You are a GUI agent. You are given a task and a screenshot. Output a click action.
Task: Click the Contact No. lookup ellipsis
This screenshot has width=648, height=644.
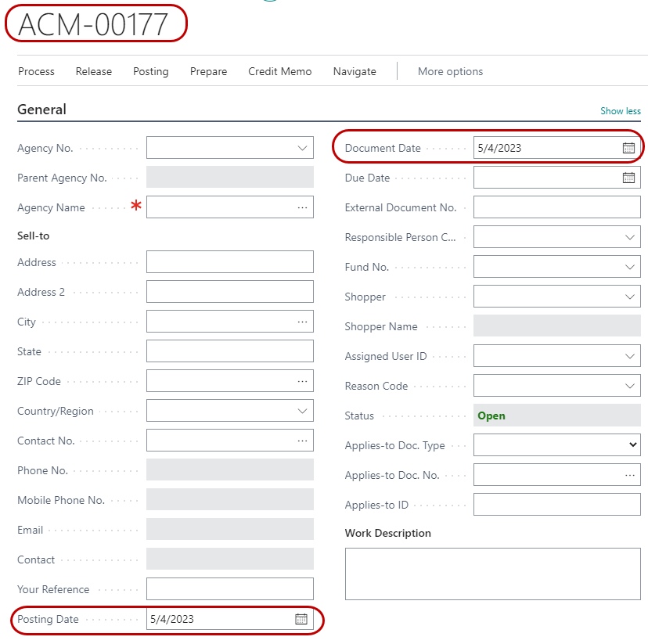pyautogui.click(x=302, y=441)
